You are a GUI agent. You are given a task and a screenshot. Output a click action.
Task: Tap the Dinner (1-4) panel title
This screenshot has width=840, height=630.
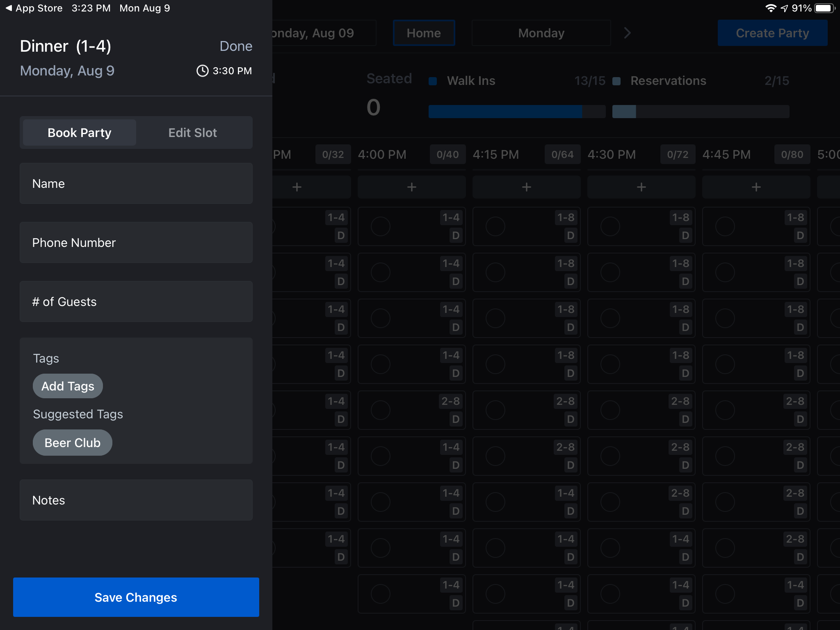66,46
